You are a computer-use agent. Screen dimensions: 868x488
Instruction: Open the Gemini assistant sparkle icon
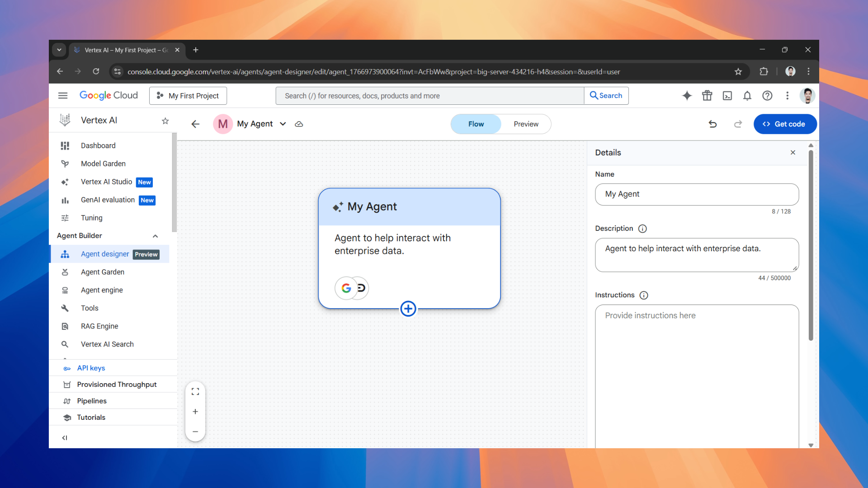click(x=687, y=95)
